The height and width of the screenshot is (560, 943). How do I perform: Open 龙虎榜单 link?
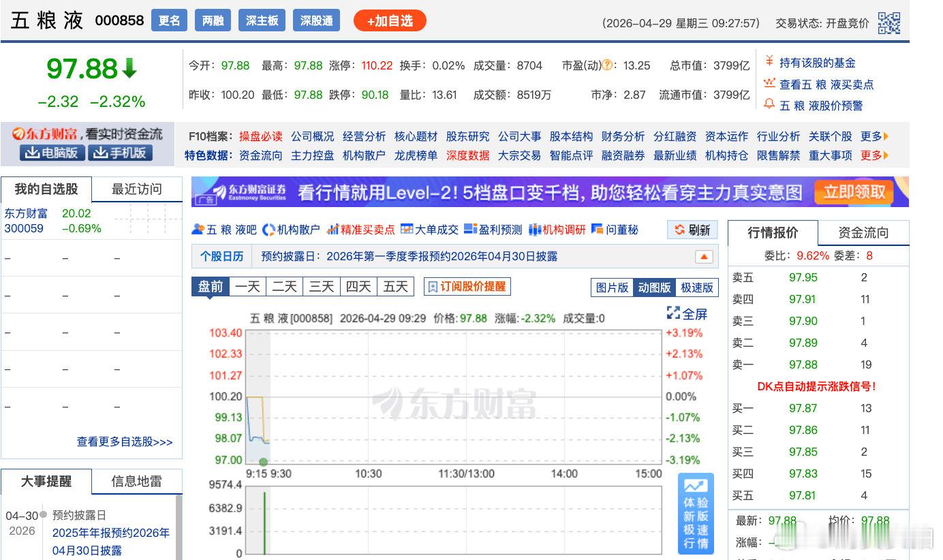(x=416, y=155)
